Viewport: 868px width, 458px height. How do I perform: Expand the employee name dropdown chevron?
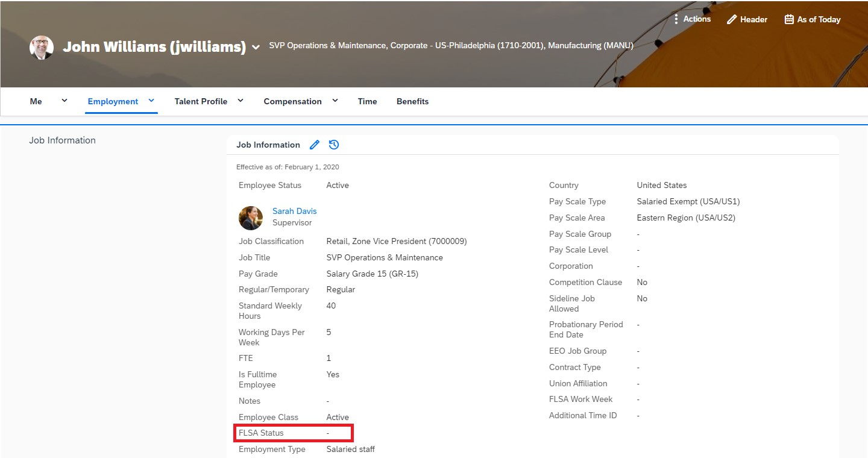(256, 47)
